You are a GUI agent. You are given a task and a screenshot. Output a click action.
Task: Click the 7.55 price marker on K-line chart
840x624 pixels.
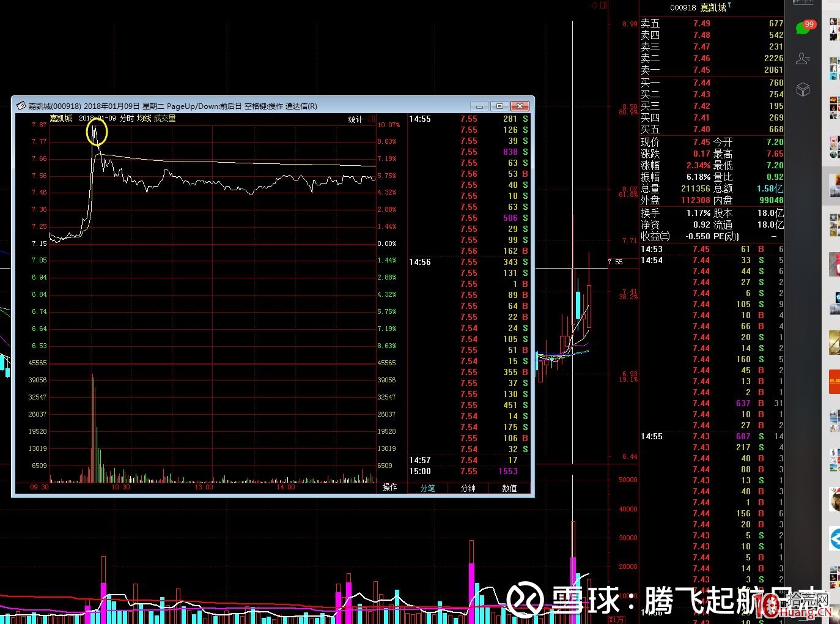tap(616, 262)
